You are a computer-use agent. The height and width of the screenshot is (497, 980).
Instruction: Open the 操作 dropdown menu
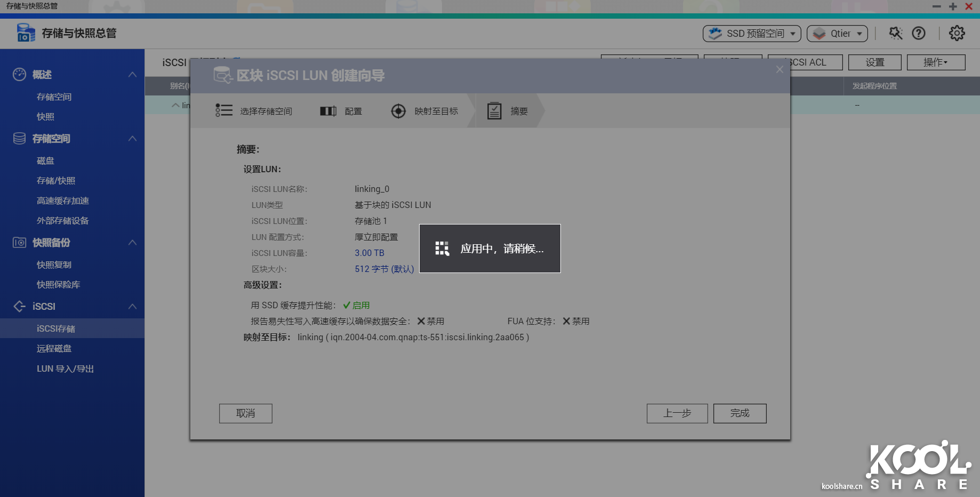point(936,62)
